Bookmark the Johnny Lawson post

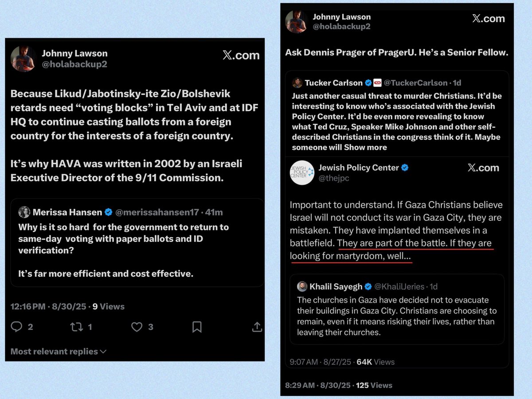click(197, 327)
